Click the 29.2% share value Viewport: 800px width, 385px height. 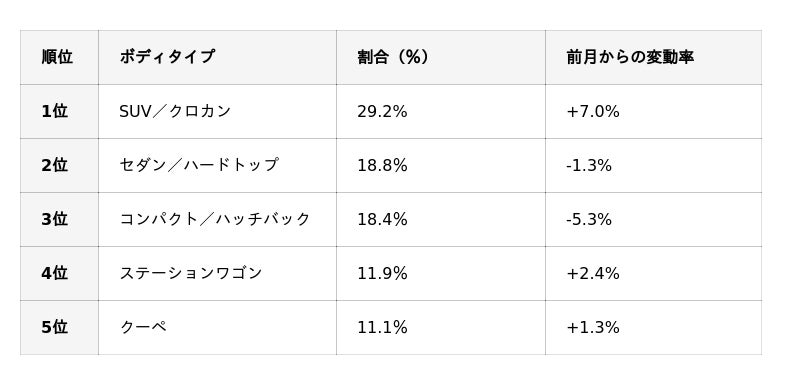382,111
